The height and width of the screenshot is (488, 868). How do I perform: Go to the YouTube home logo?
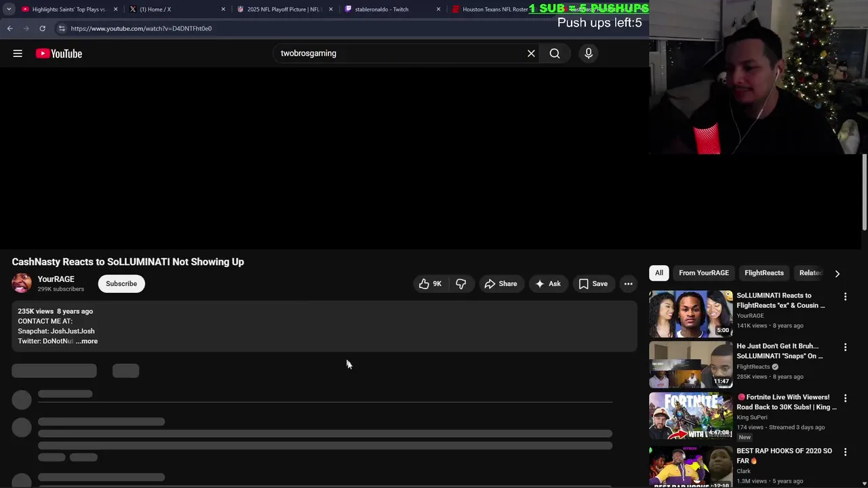(x=59, y=54)
